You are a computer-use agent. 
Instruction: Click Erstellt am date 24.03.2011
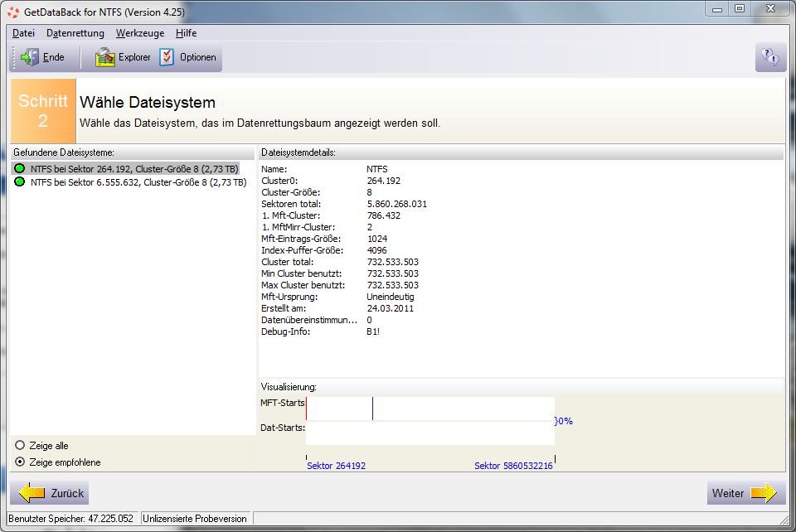(391, 308)
